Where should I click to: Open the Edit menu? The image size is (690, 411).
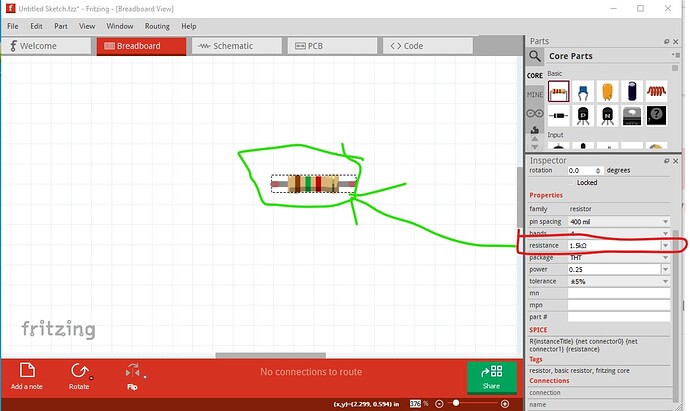click(37, 26)
